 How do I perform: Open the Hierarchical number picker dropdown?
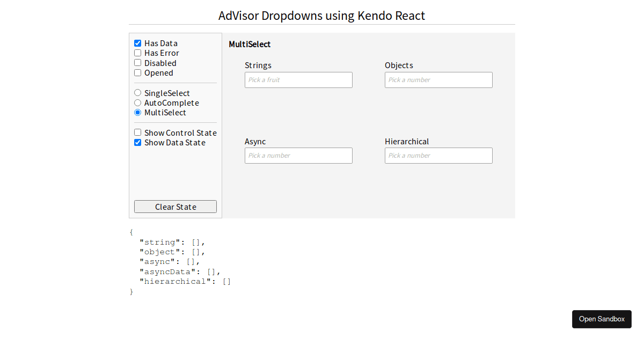coord(438,155)
